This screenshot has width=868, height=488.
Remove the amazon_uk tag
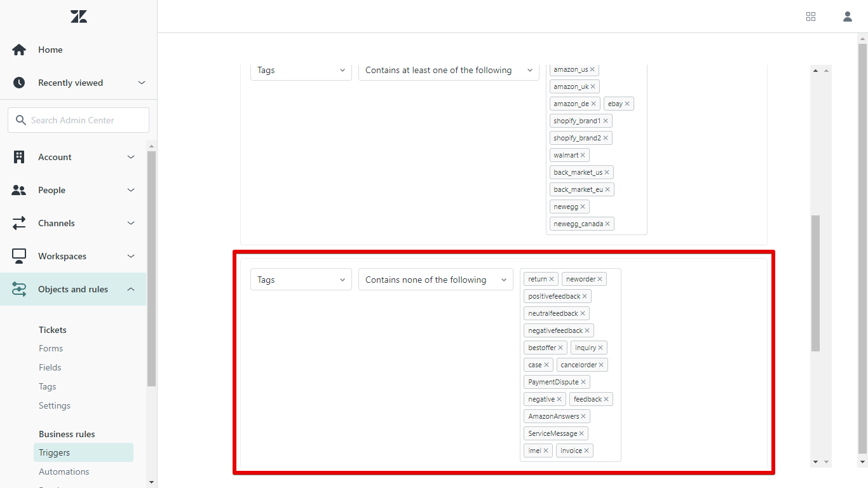coord(593,86)
